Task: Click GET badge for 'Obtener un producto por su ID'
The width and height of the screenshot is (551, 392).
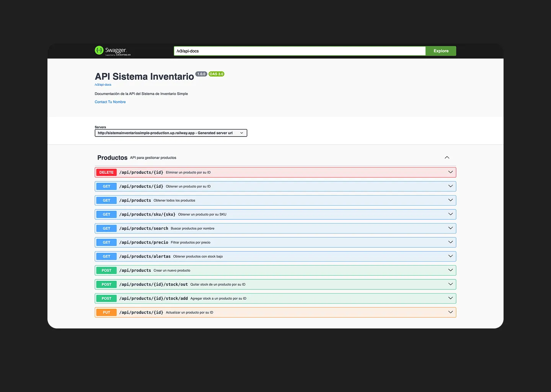Action: point(106,186)
